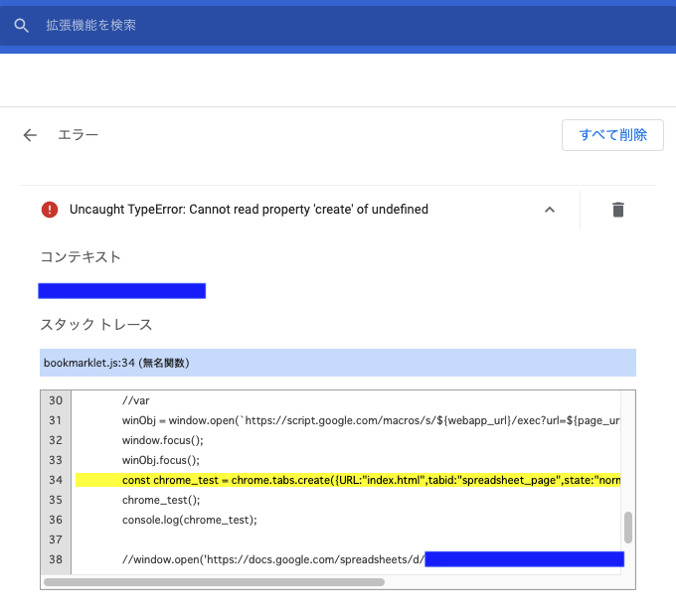Go back using the arrow beside エラー

[x=30, y=135]
